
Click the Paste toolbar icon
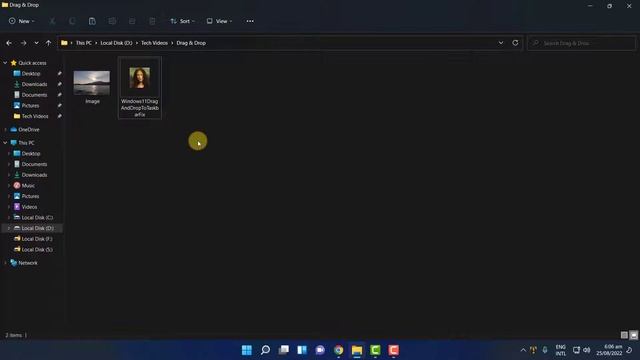92,21
